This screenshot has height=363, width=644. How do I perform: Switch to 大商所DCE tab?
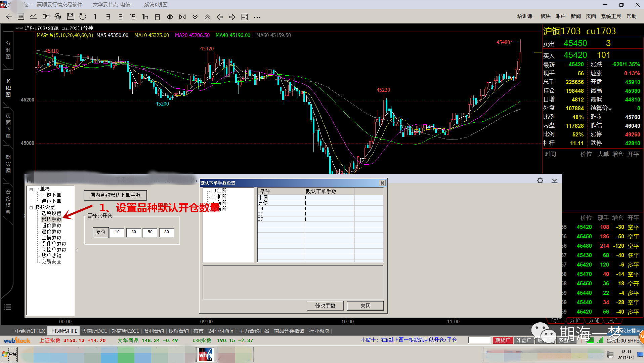(94, 331)
